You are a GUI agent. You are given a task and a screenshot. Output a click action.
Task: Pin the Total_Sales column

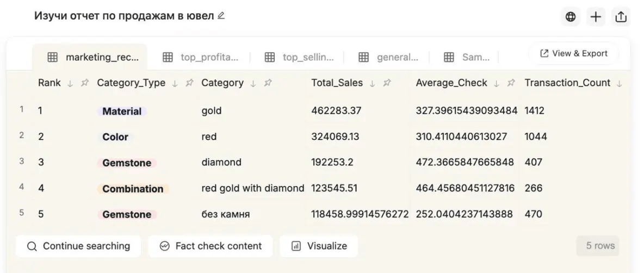[387, 83]
